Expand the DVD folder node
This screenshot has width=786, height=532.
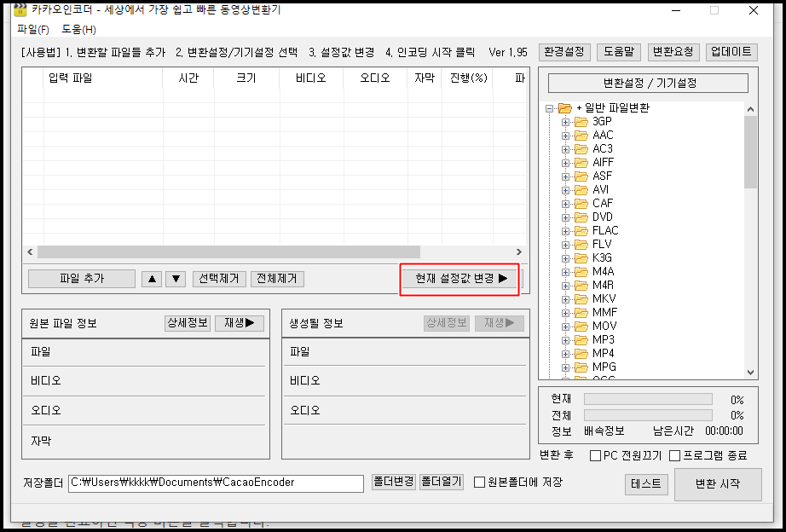tap(565, 217)
